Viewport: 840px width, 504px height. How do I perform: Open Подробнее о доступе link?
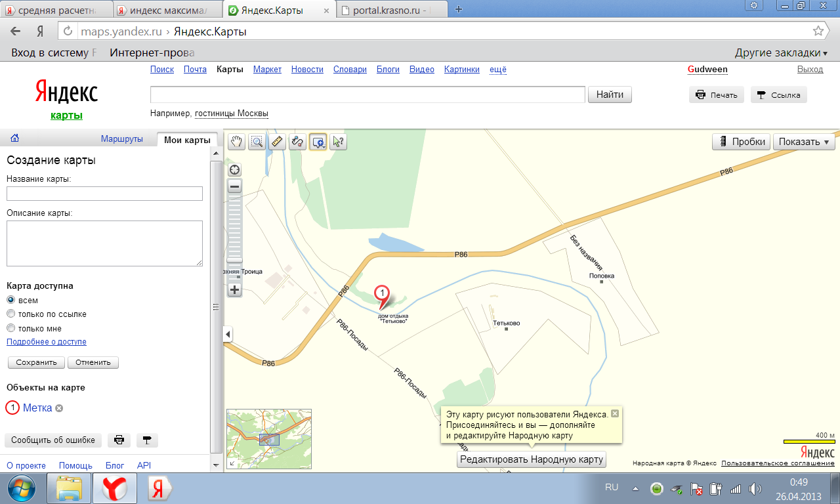(x=47, y=342)
